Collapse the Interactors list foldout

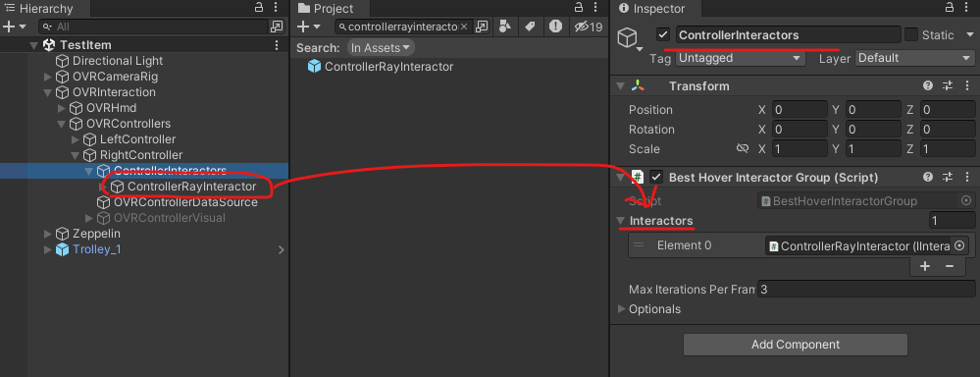620,221
